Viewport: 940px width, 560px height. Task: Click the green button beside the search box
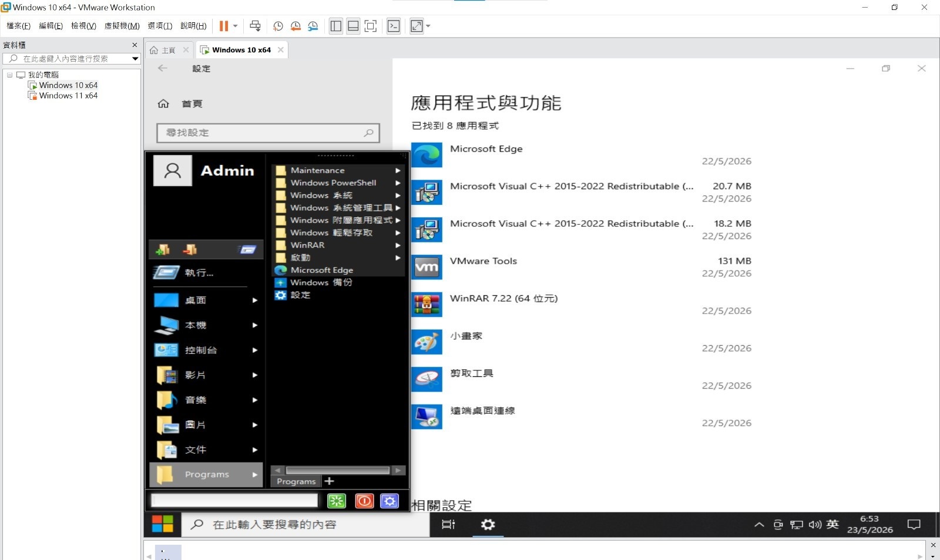click(x=337, y=501)
